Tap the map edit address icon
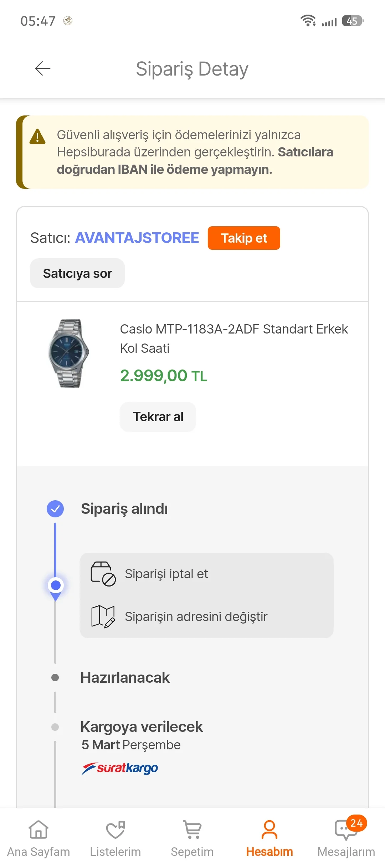 coord(103,616)
